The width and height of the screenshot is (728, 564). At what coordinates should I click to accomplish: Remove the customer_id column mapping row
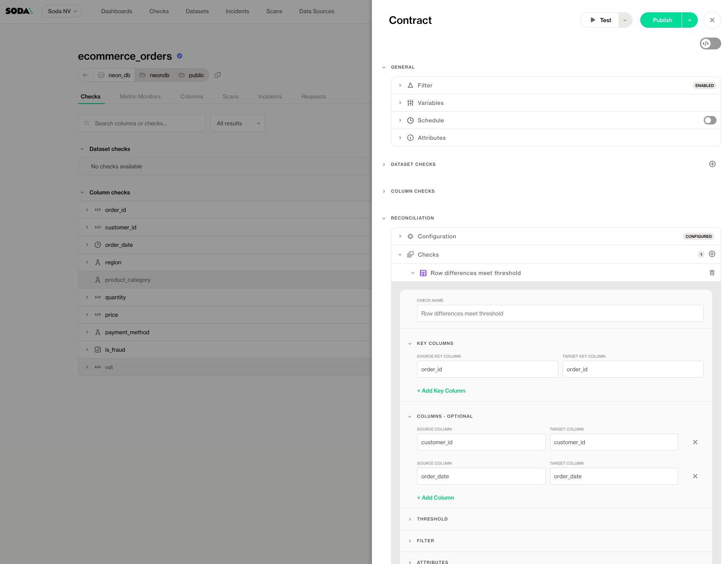point(695,442)
